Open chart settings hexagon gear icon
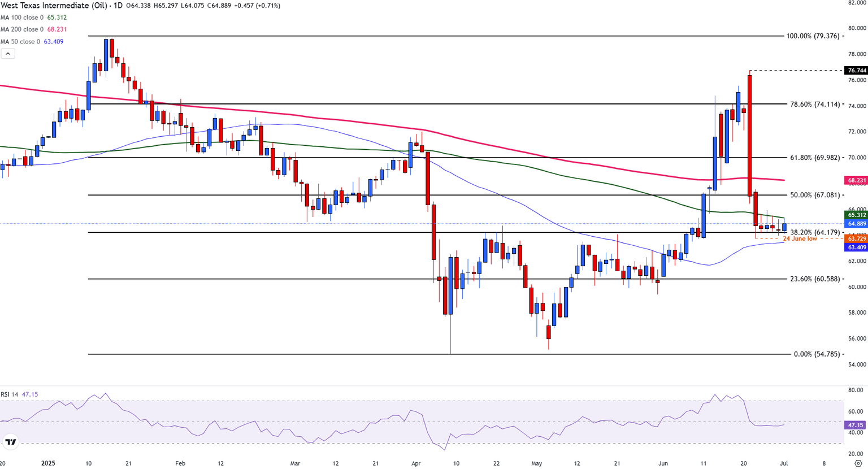Viewport: 868px width, 469px height. [x=858, y=463]
